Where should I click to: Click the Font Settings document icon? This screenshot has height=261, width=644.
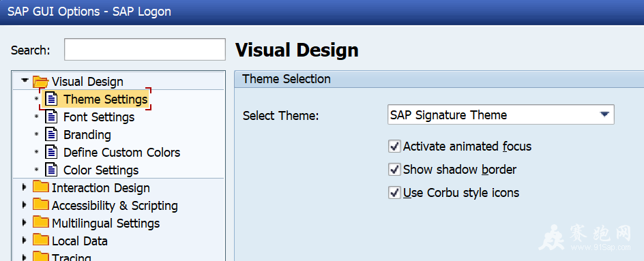[51, 117]
